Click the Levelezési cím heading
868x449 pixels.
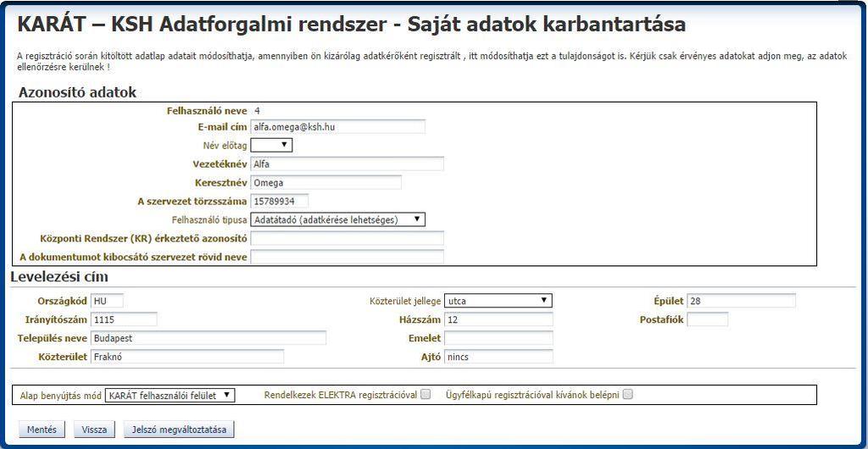click(59, 277)
